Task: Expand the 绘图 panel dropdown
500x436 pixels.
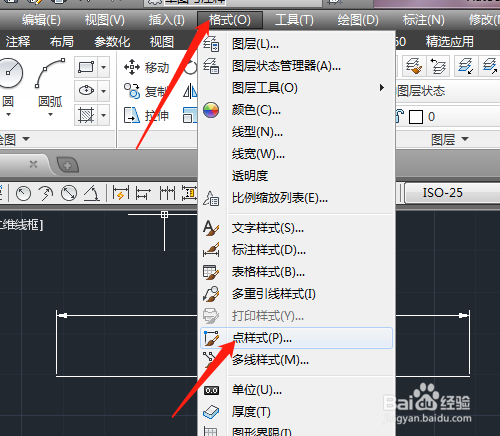Action: [x=26, y=139]
